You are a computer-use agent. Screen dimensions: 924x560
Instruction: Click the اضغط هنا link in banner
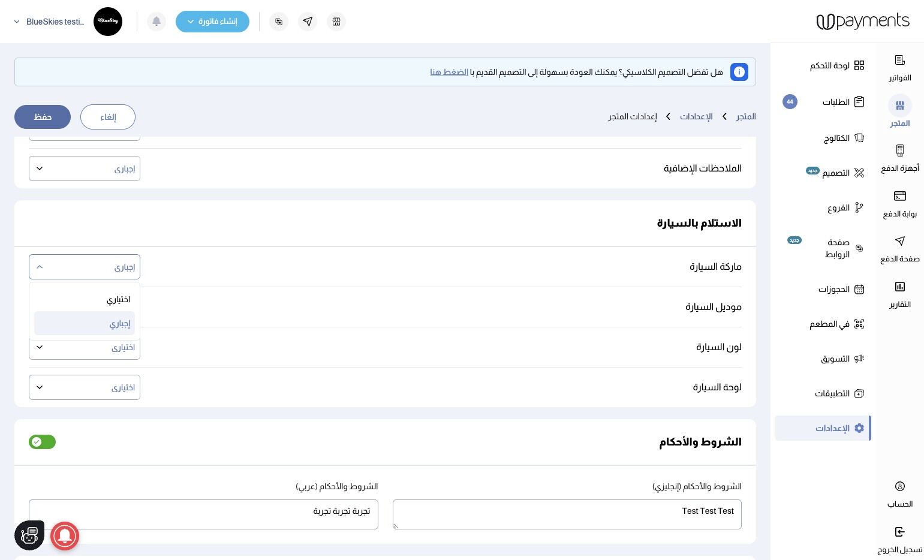[x=449, y=72]
